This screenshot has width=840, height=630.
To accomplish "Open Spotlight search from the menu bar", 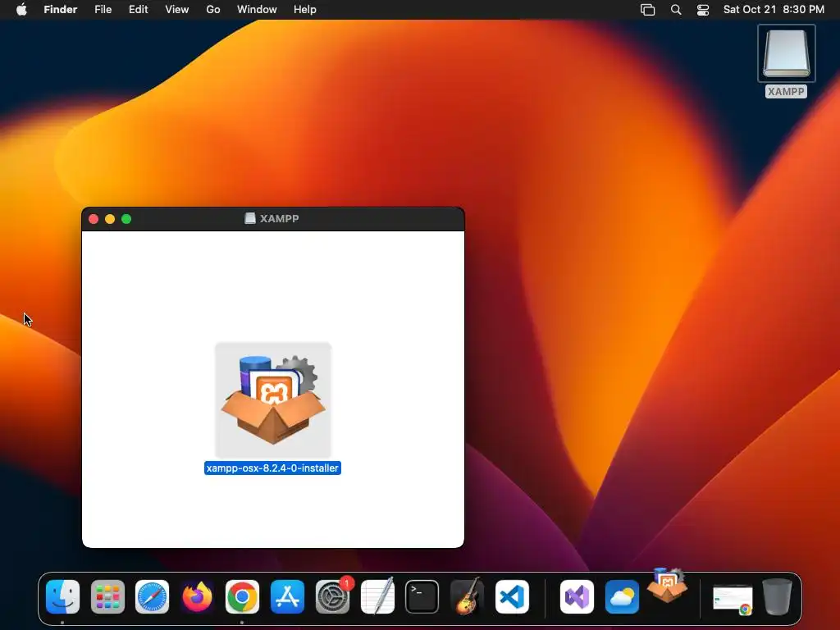I will click(x=676, y=10).
